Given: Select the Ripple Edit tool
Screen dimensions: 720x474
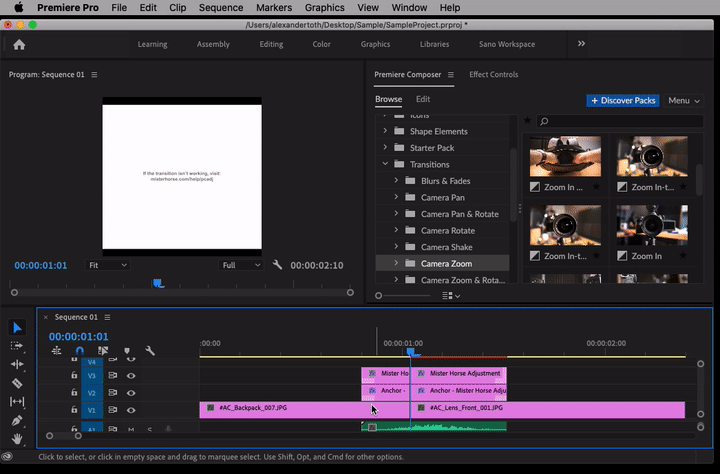Looking at the screenshot, I should [17, 364].
